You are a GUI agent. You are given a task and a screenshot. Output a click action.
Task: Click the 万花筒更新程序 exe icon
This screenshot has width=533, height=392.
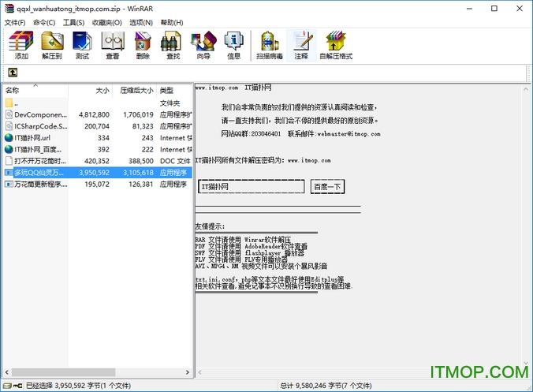(x=9, y=184)
